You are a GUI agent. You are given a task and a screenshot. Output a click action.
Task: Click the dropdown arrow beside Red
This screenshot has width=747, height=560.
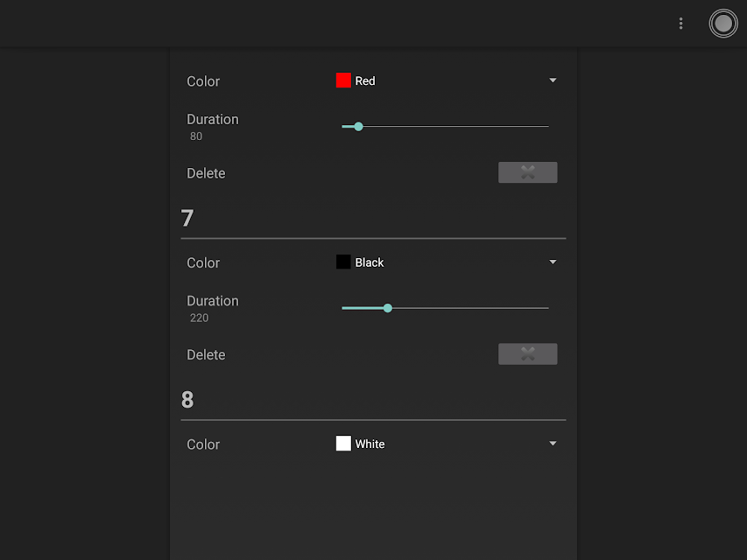click(x=553, y=80)
